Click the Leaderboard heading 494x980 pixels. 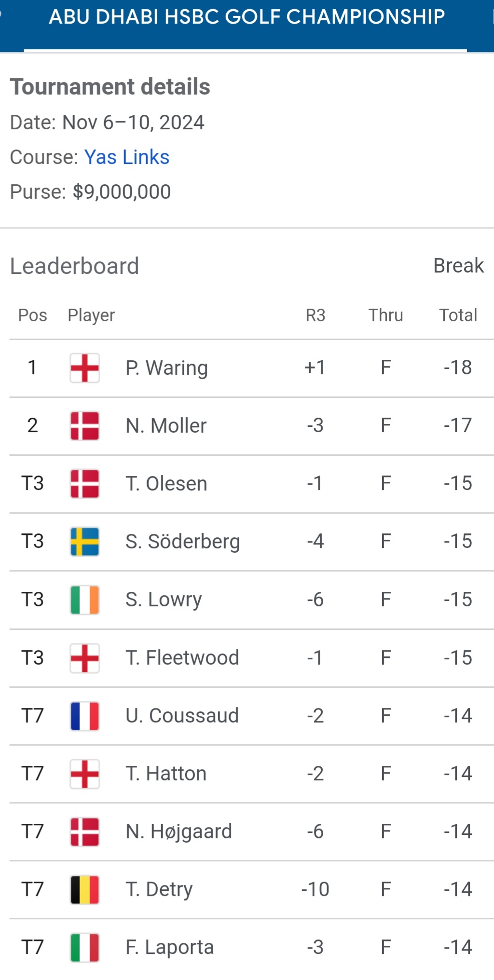click(74, 266)
